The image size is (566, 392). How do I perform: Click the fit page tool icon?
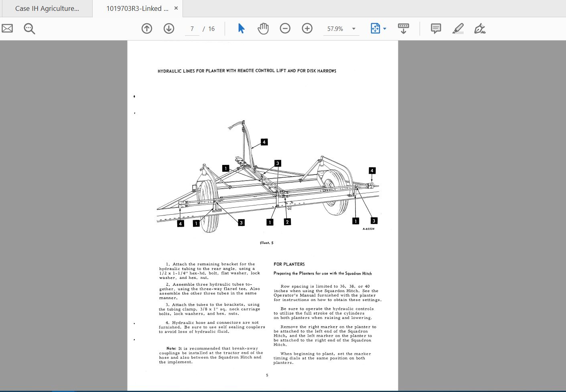[x=375, y=28]
